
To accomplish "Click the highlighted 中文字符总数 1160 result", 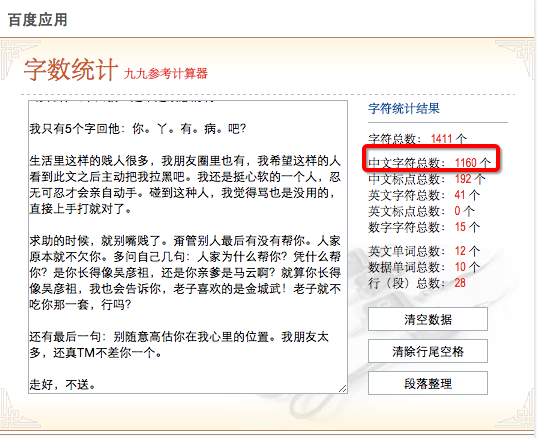I will 429,163.
